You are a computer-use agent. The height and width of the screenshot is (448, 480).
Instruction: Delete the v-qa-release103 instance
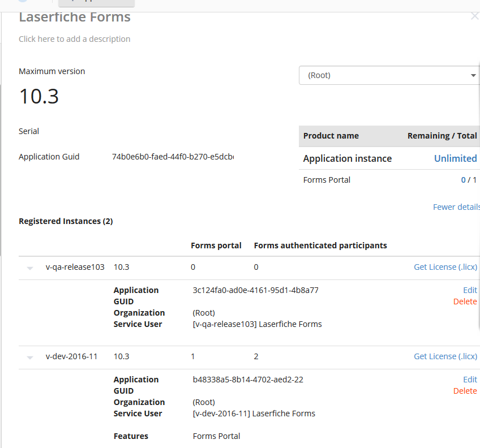click(x=465, y=301)
